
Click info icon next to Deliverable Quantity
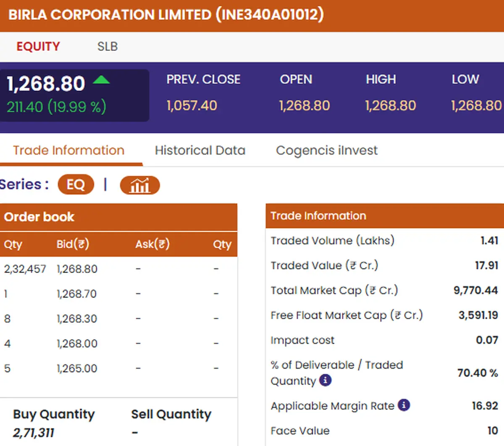[325, 380]
